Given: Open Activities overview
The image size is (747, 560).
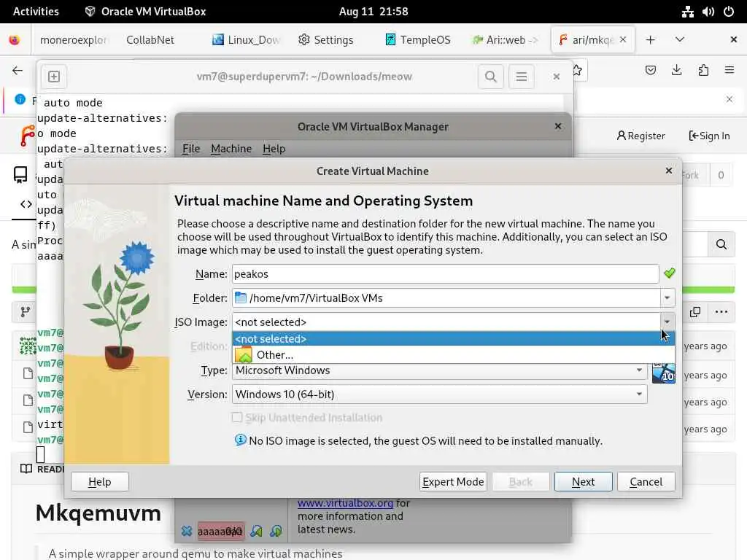Looking at the screenshot, I should click(36, 12).
